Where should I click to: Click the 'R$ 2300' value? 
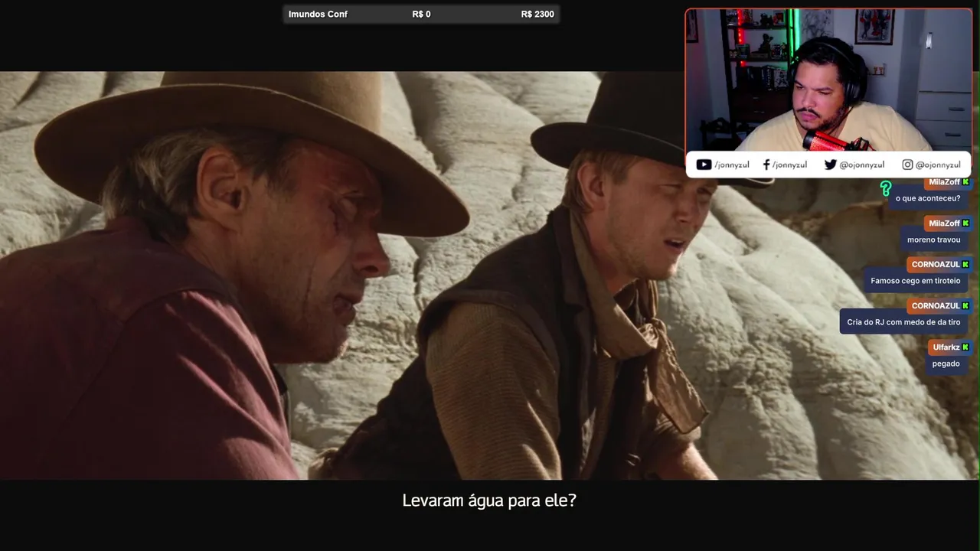[x=537, y=15]
